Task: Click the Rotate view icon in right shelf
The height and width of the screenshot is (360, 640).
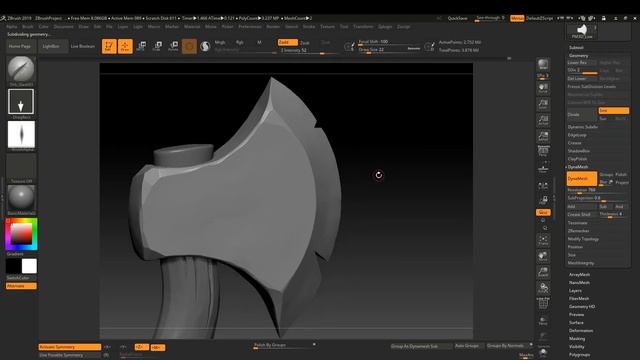Action: tap(543, 288)
